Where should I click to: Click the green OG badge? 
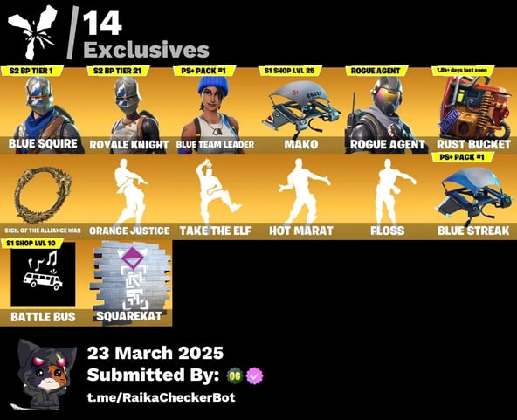point(235,375)
